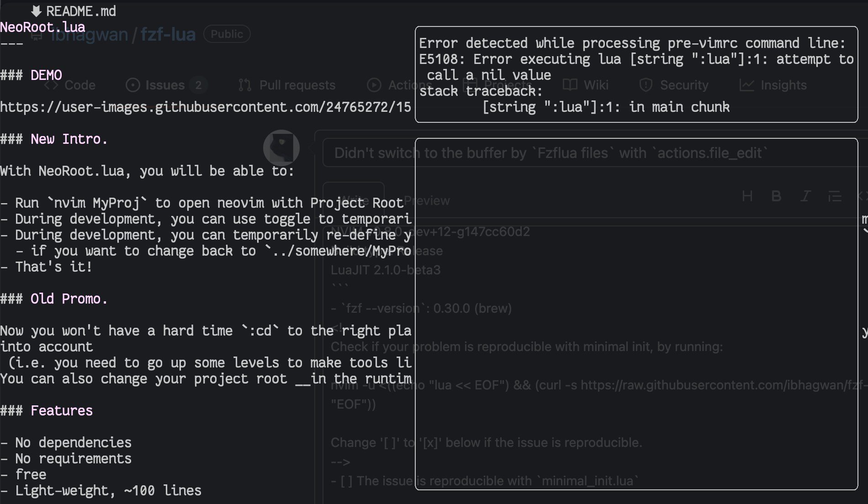The width and height of the screenshot is (868, 504).
Task: Click the Security shield icon
Action: point(646,85)
